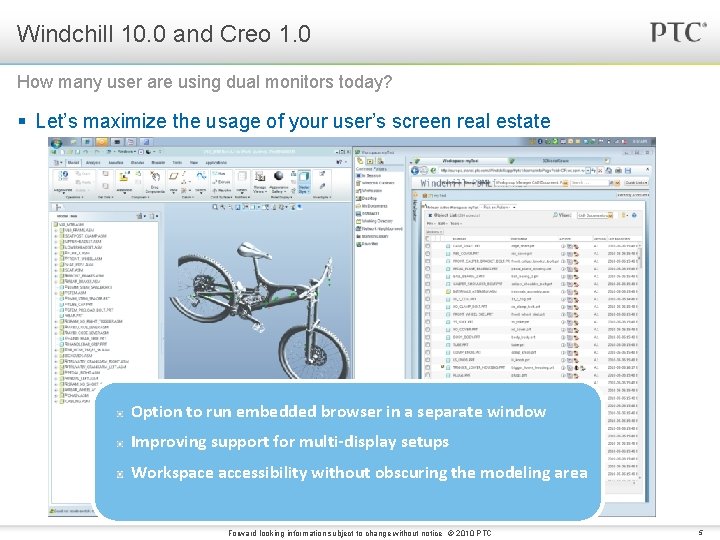Viewport: 720px width, 540px height.
Task: Open Workspace in folder navigator
Action: click(x=369, y=191)
